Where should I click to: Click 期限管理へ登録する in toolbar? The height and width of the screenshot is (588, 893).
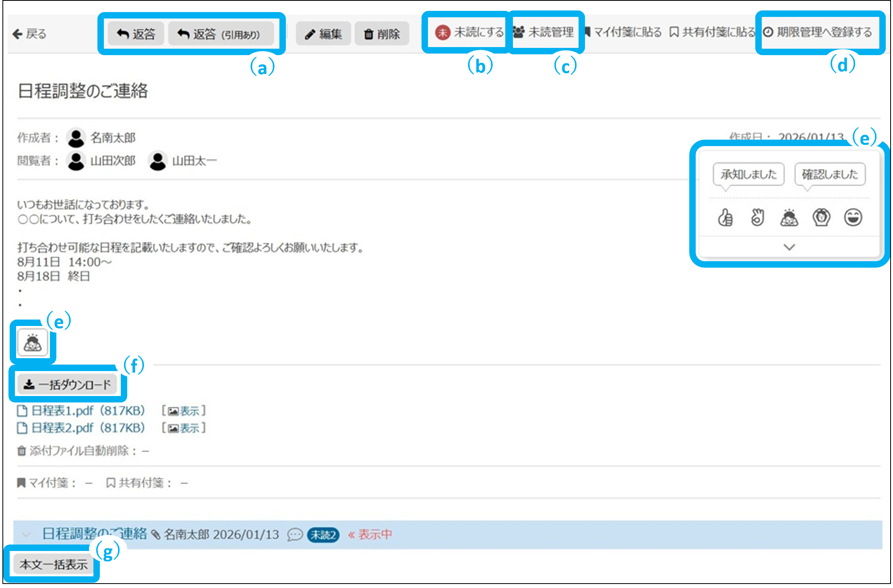818,32
